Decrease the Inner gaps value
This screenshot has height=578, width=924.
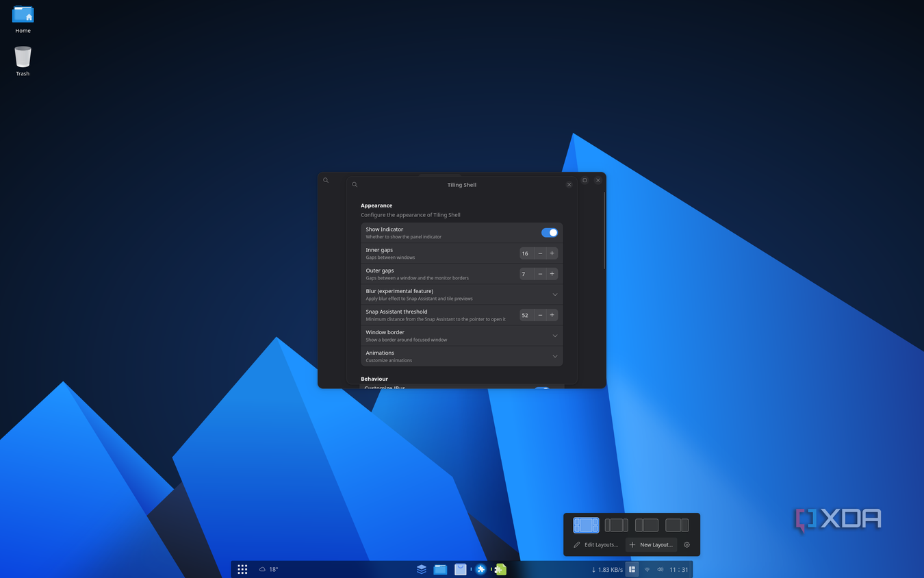540,253
